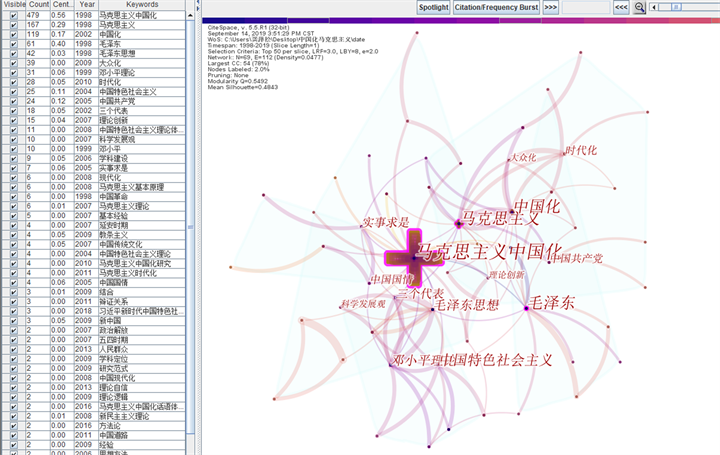Image resolution: width=720 pixels, height=455 pixels.
Task: Uncheck visibility for 马克思主义中国化 row
Action: pyautogui.click(x=13, y=16)
